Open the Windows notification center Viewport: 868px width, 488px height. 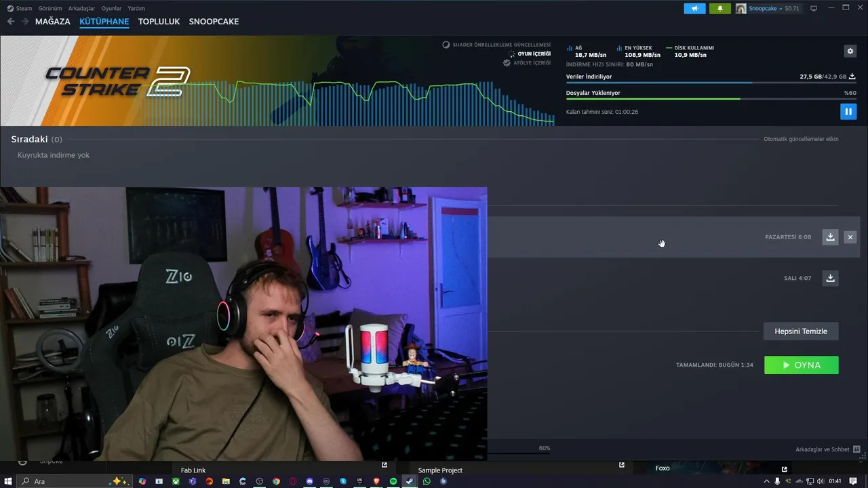853,481
